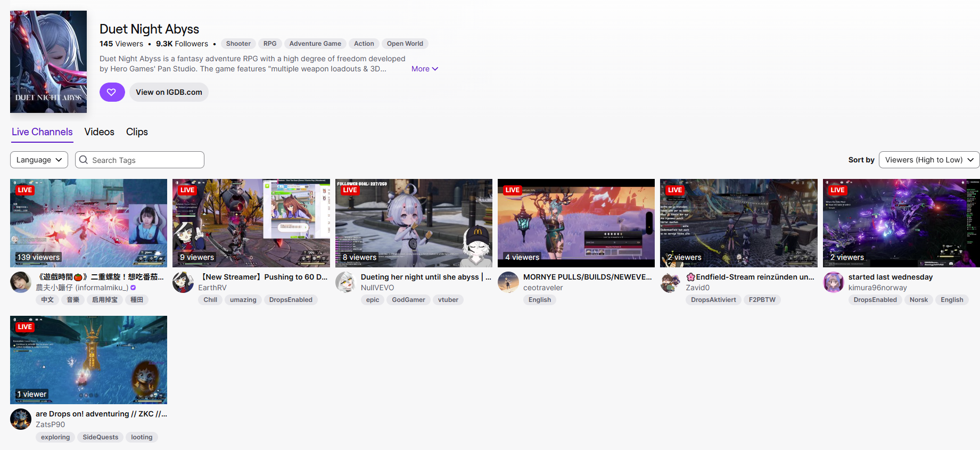Open kimura96norway stream thumbnail
The height and width of the screenshot is (450, 980).
[901, 223]
